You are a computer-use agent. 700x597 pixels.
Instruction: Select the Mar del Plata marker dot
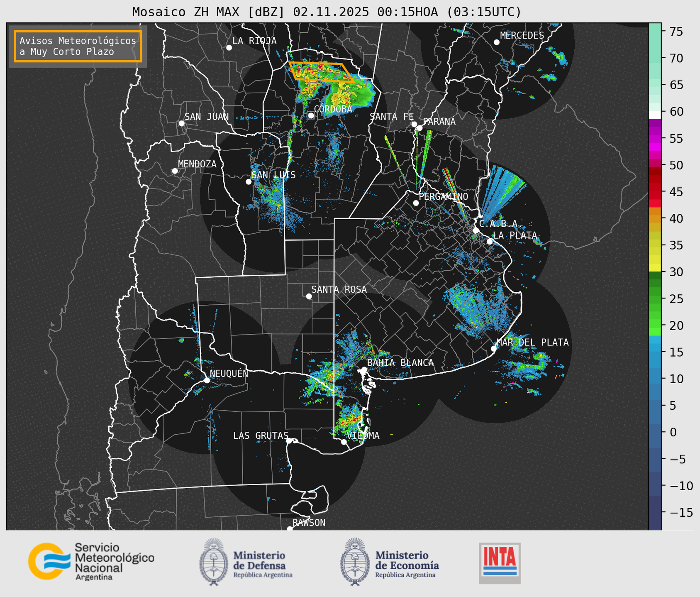494,348
